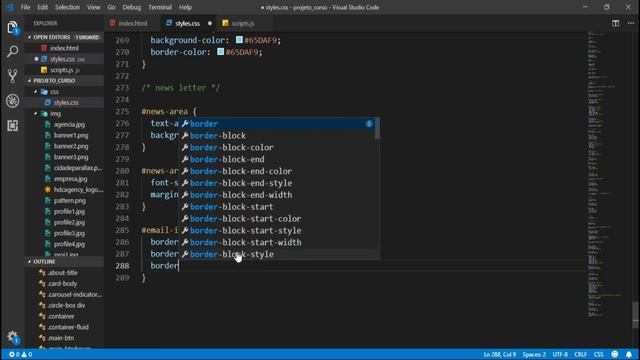
Task: Click the border-color #65DAF9 swatch
Action: tap(220, 52)
